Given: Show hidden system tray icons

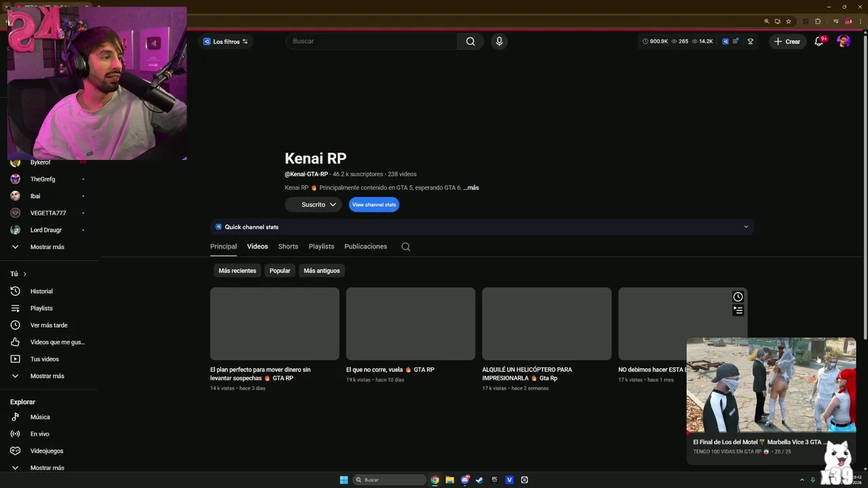Looking at the screenshot, I should pos(803,480).
